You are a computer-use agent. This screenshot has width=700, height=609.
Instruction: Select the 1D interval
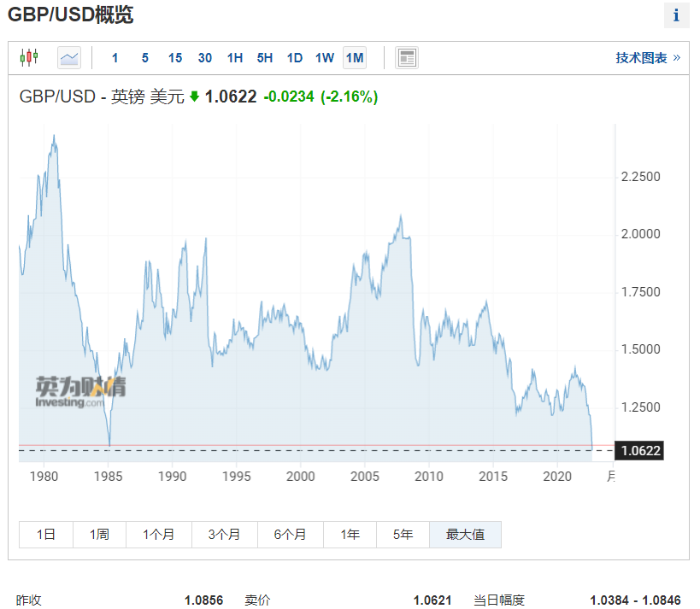[x=295, y=58]
